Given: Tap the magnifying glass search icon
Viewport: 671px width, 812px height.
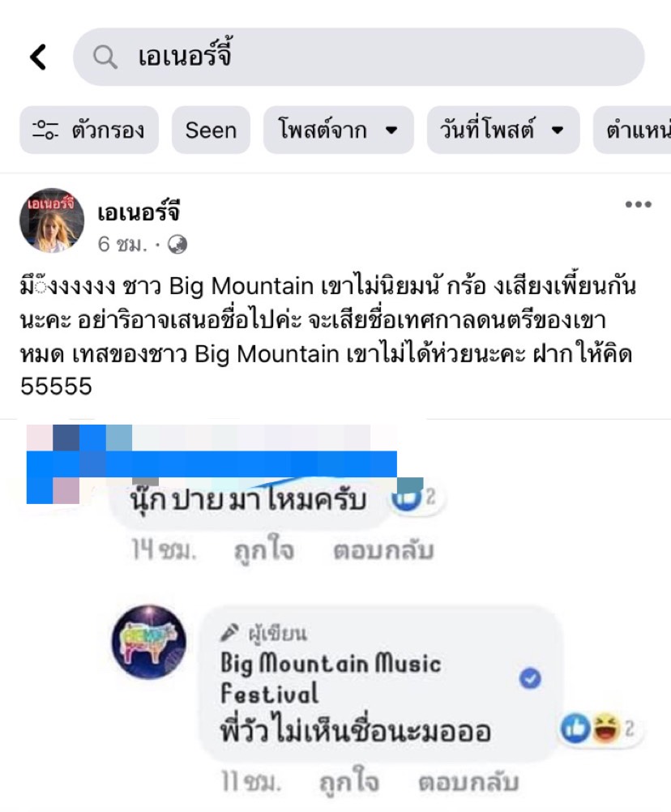Looking at the screenshot, I should pyautogui.click(x=105, y=57).
